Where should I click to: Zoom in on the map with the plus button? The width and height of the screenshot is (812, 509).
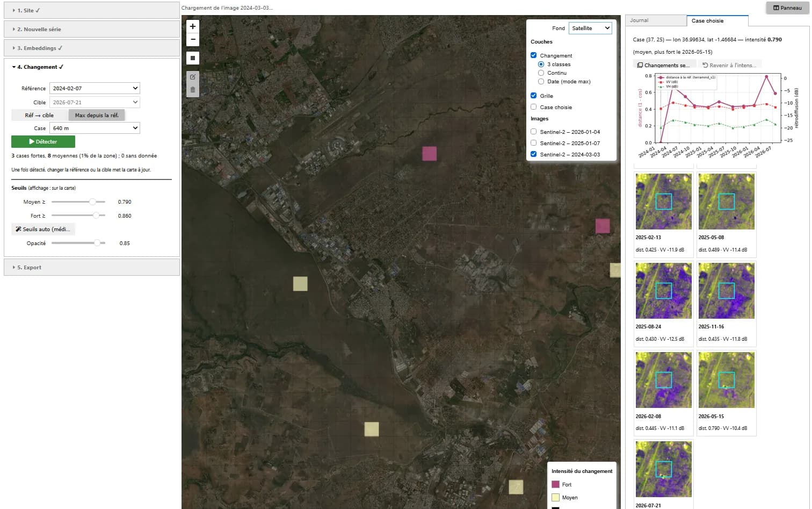coord(193,26)
